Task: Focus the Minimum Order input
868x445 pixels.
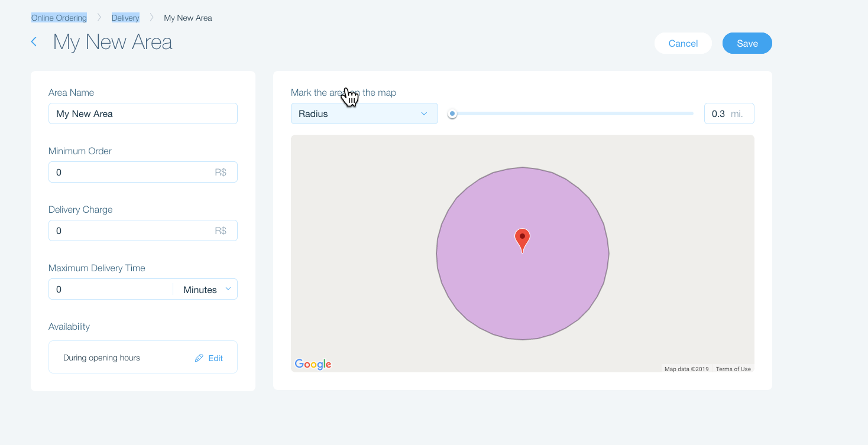Action: [143, 172]
